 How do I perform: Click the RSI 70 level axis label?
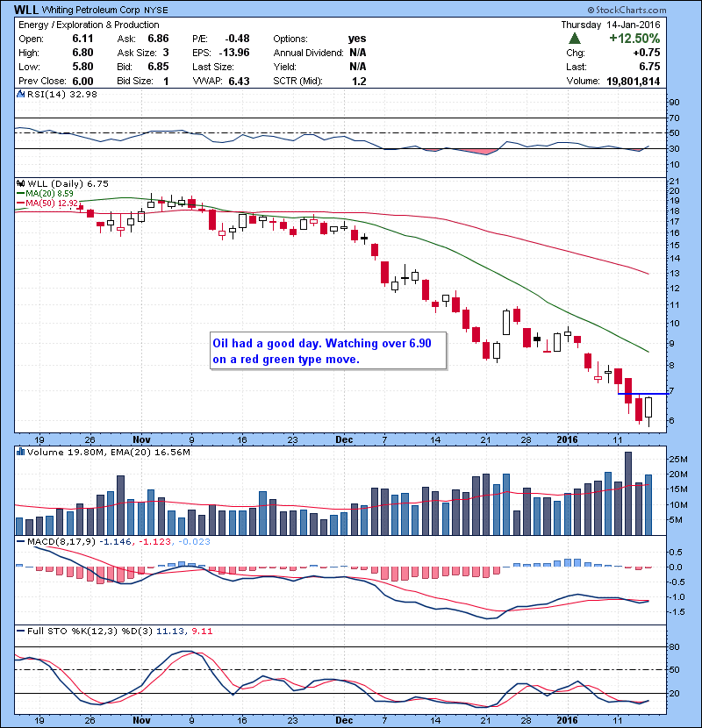(x=674, y=118)
